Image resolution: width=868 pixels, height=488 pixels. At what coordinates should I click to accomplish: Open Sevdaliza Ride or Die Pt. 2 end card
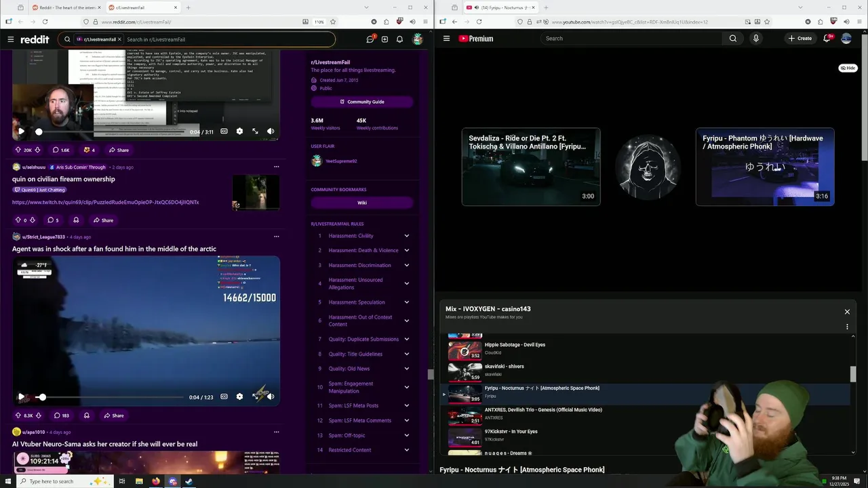click(531, 167)
